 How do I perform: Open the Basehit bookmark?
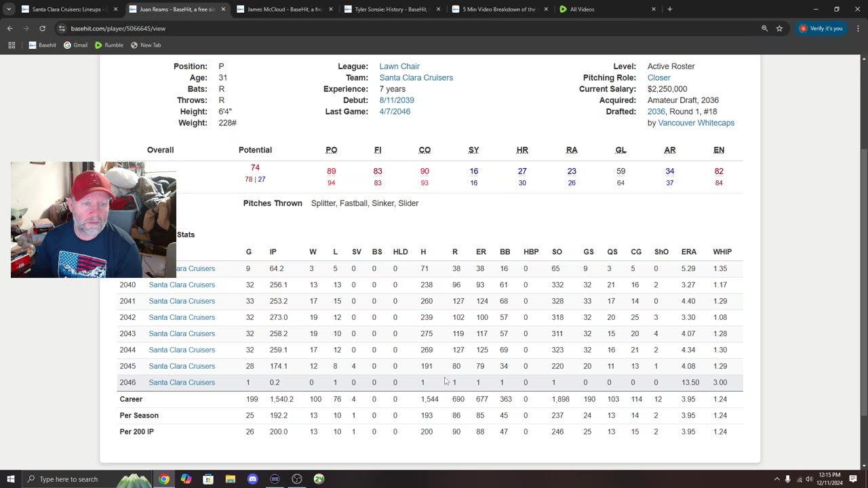pos(43,45)
